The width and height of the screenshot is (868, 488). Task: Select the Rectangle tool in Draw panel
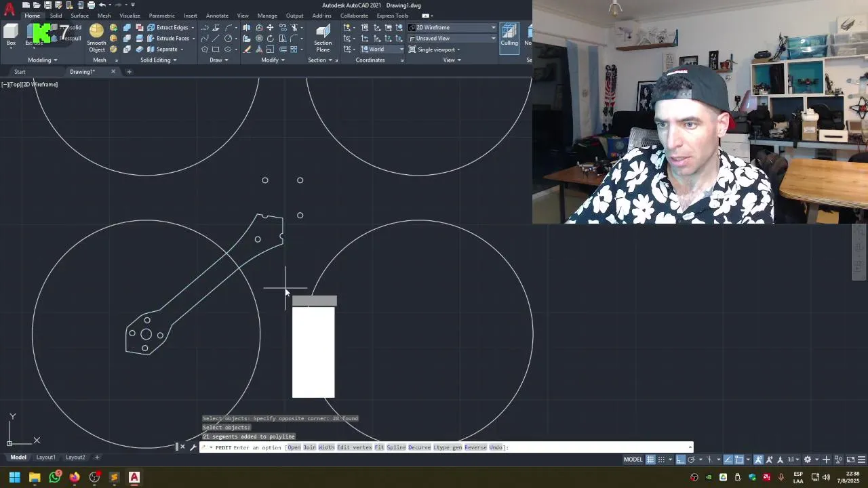click(x=215, y=49)
